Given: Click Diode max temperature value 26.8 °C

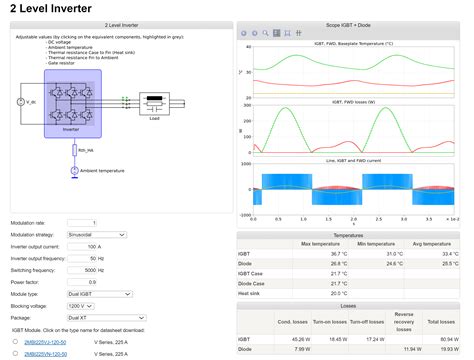Looking at the screenshot, I should tap(339, 264).
